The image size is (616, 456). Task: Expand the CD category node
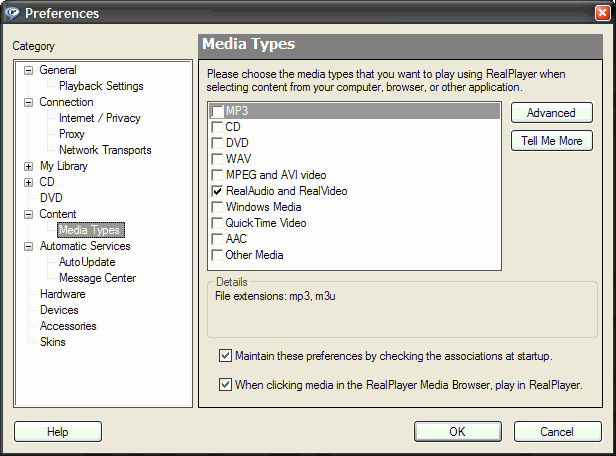(x=28, y=183)
